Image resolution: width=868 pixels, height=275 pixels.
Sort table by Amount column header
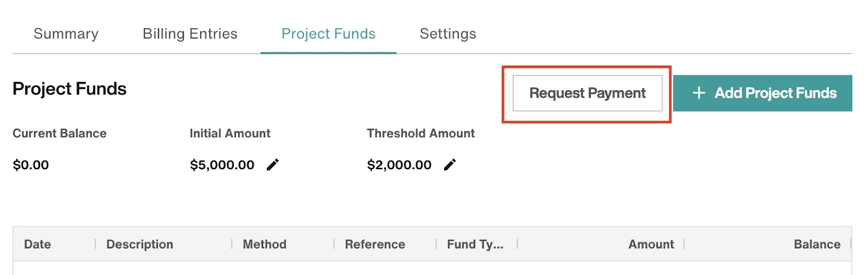(651, 245)
